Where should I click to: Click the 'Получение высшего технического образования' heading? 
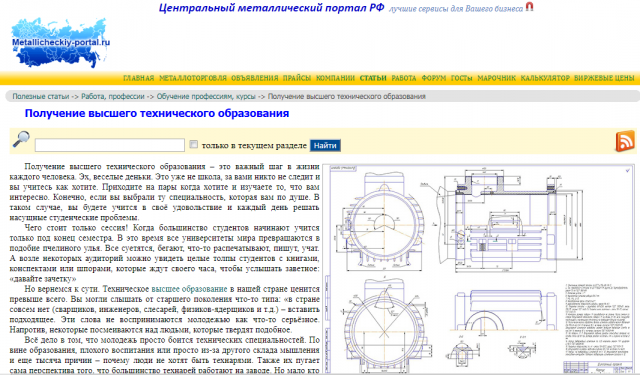[x=157, y=113]
